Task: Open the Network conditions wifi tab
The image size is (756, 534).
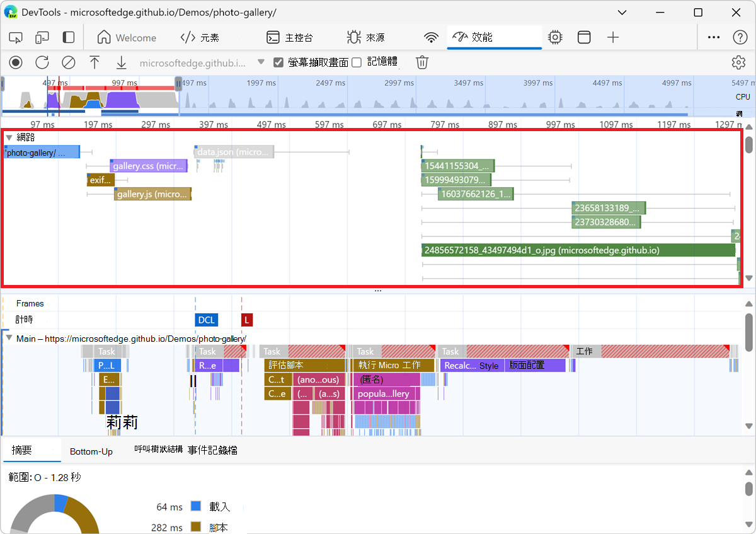Action: tap(431, 37)
